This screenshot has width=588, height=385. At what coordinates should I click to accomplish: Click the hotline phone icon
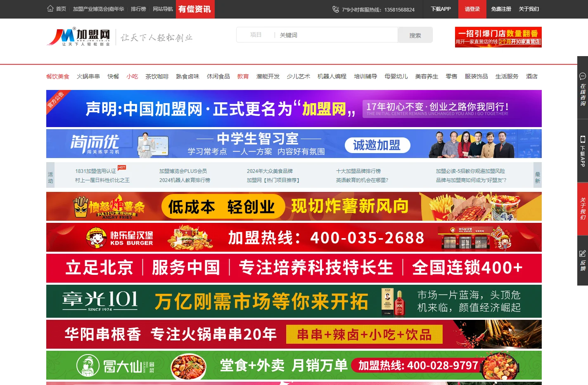click(336, 9)
